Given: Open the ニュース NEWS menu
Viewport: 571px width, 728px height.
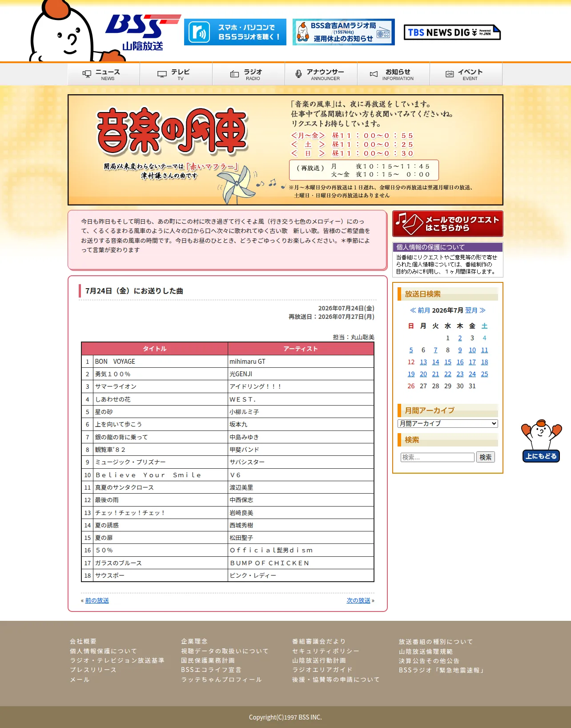Looking at the screenshot, I should click(x=104, y=74).
